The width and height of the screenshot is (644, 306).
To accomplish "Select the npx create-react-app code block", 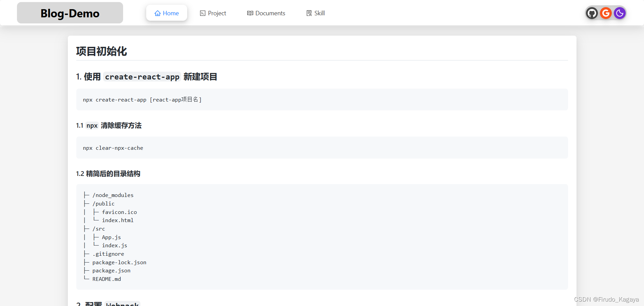I will [x=321, y=100].
